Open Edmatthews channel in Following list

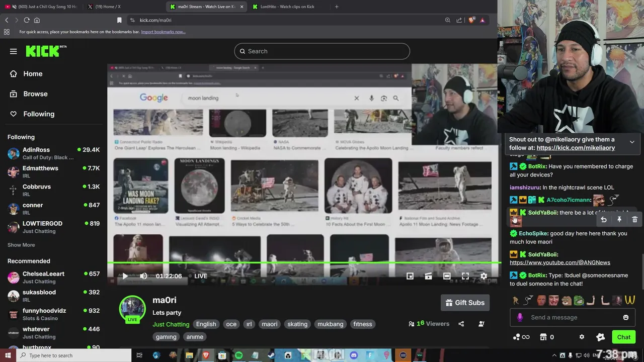click(x=53, y=172)
